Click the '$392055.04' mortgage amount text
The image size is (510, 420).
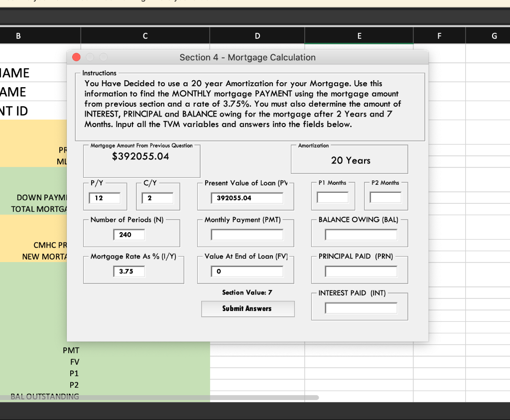pos(140,156)
